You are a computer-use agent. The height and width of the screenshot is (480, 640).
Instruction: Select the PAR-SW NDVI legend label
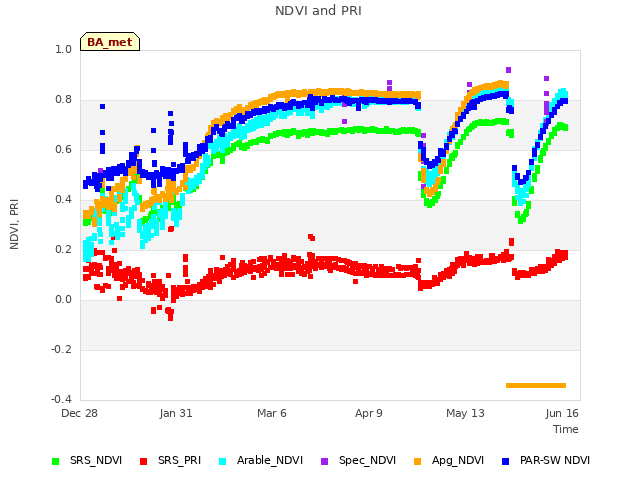[555, 460]
